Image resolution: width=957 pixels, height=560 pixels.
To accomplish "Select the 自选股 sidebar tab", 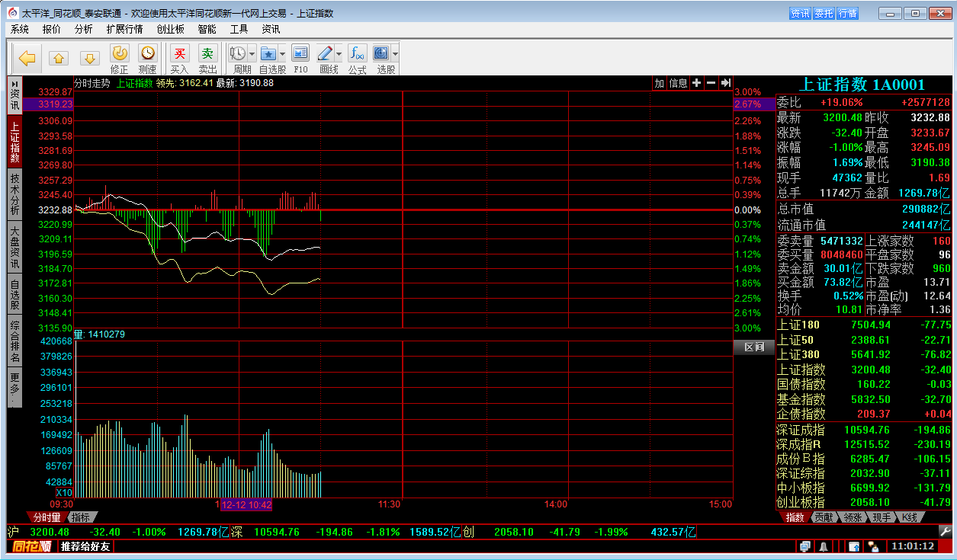I will click(x=14, y=294).
